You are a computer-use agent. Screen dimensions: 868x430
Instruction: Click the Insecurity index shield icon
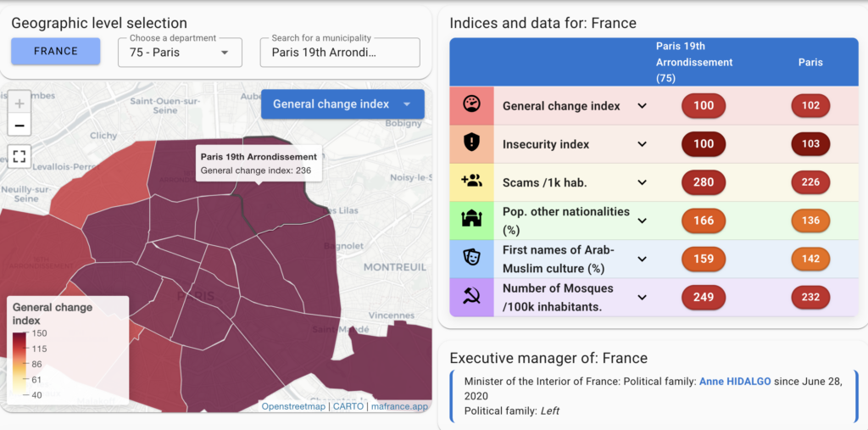tap(471, 143)
